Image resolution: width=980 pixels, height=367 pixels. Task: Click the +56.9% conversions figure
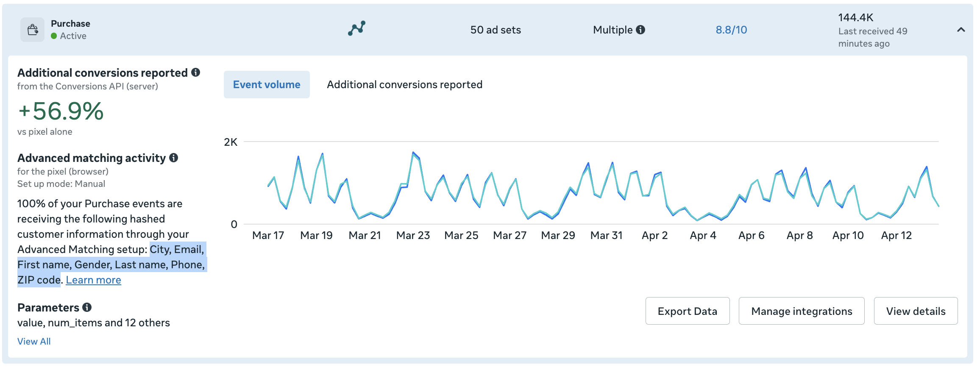coord(61,111)
